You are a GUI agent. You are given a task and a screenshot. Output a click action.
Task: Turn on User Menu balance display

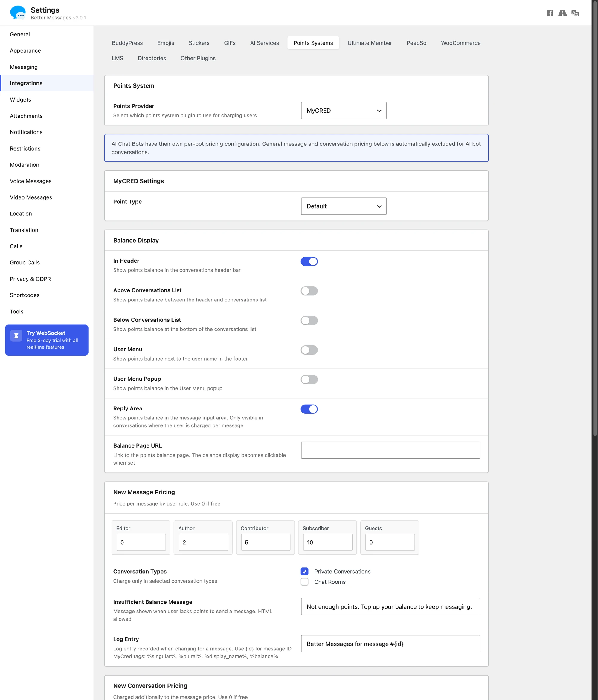tap(309, 350)
